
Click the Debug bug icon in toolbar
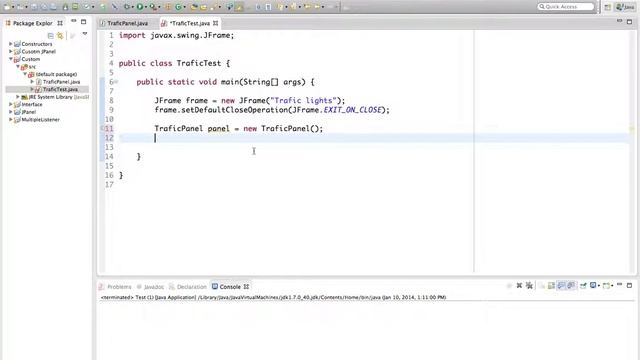point(127,7)
